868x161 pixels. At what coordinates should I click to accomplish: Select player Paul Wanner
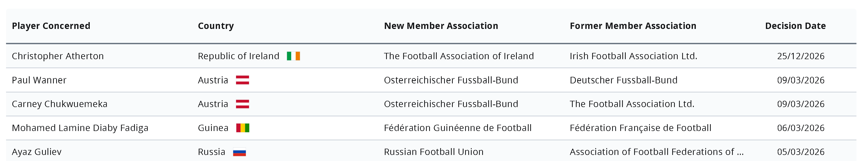point(39,80)
